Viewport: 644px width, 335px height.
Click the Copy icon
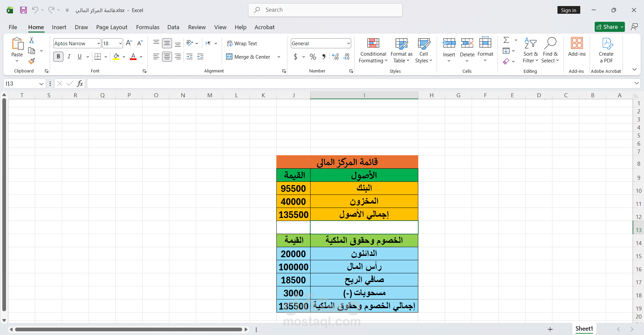click(32, 51)
